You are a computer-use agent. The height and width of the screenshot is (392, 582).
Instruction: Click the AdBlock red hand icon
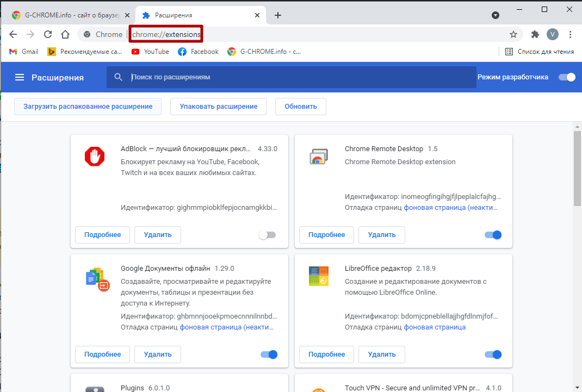[x=95, y=156]
